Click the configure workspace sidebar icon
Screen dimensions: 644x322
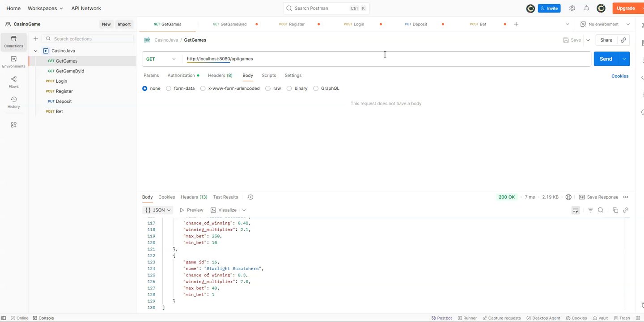pos(13,125)
